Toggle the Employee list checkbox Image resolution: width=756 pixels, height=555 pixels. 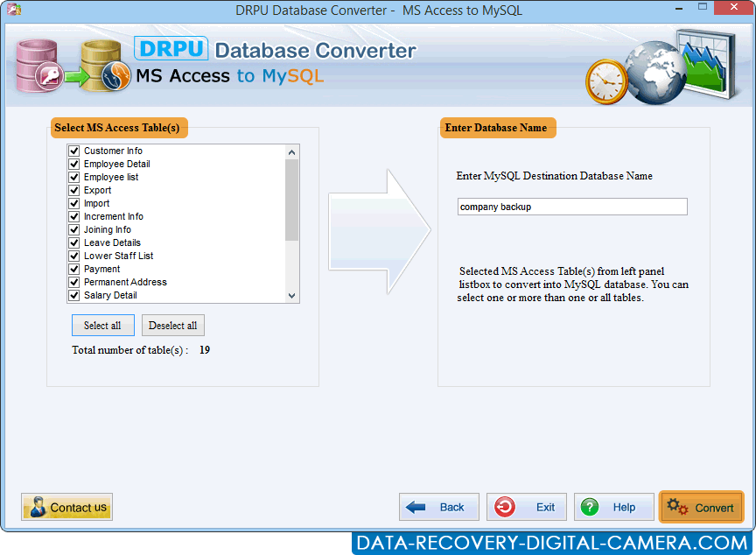point(74,177)
